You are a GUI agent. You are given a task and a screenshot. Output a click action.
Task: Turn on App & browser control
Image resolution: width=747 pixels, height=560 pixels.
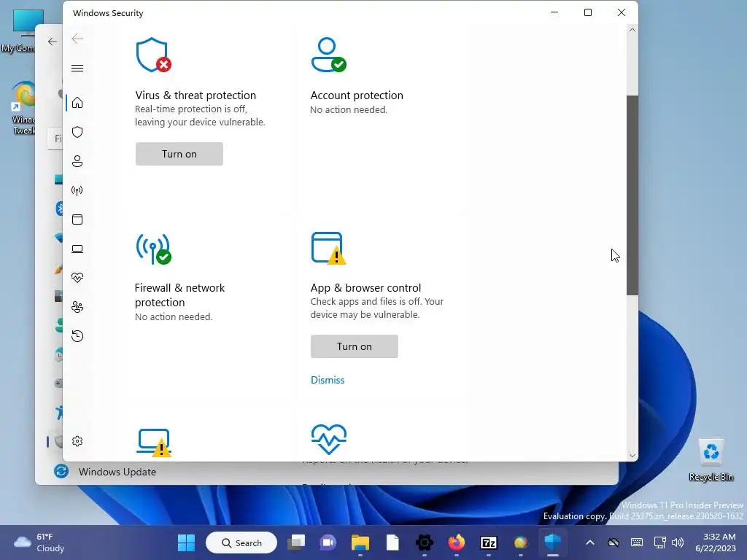355,346
